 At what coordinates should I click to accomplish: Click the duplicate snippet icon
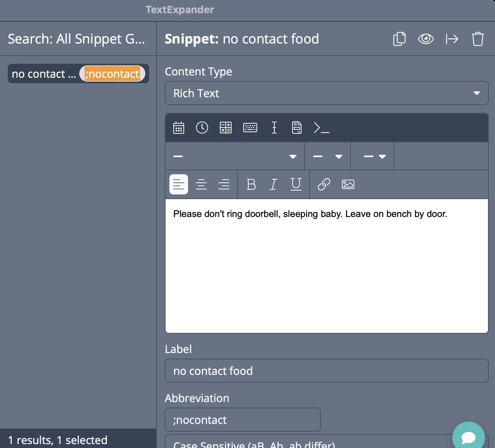pos(399,39)
